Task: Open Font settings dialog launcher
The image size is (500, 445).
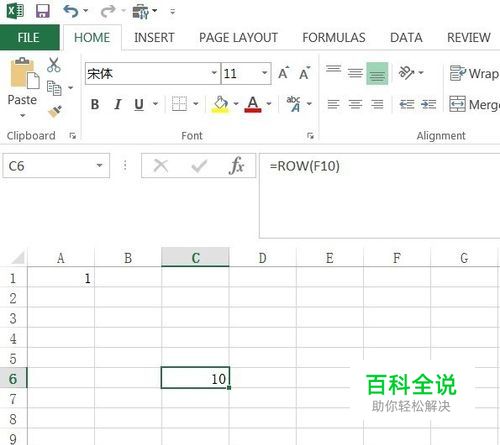Action: (310, 136)
